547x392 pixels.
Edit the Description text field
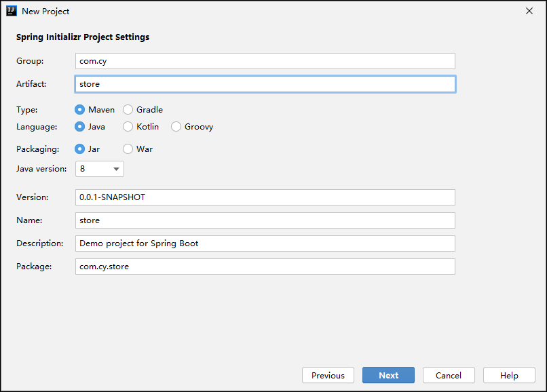point(265,243)
